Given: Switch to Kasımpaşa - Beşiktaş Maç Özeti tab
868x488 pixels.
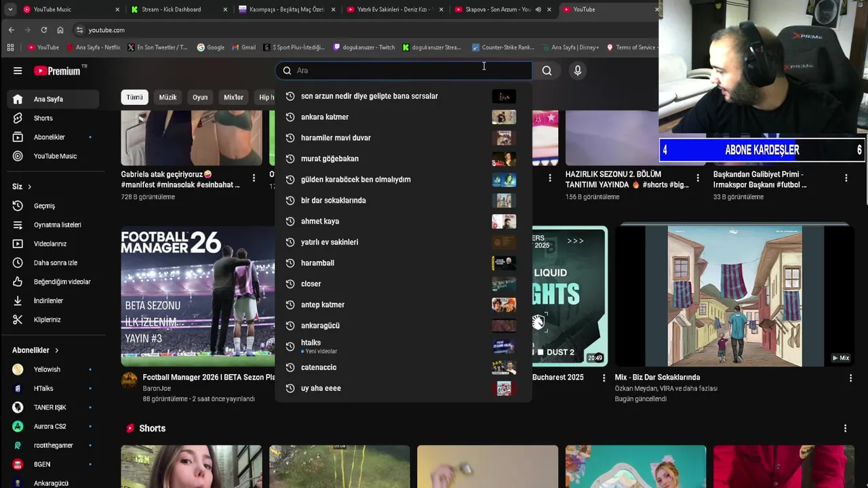Looking at the screenshot, I should pos(286,9).
